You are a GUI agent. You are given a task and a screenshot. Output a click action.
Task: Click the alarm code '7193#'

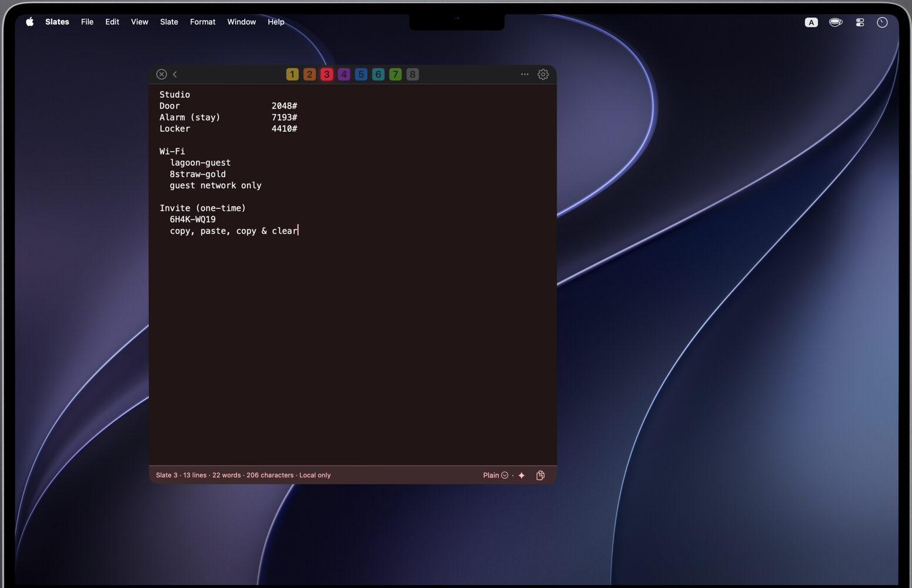[x=284, y=117]
